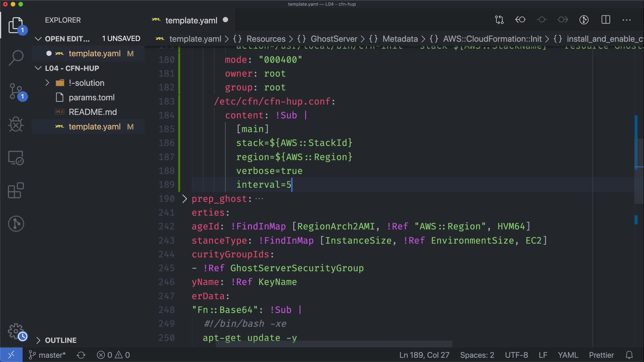The image size is (644, 362).
Task: Click the GhostServer breadcrumb item
Action: [334, 39]
